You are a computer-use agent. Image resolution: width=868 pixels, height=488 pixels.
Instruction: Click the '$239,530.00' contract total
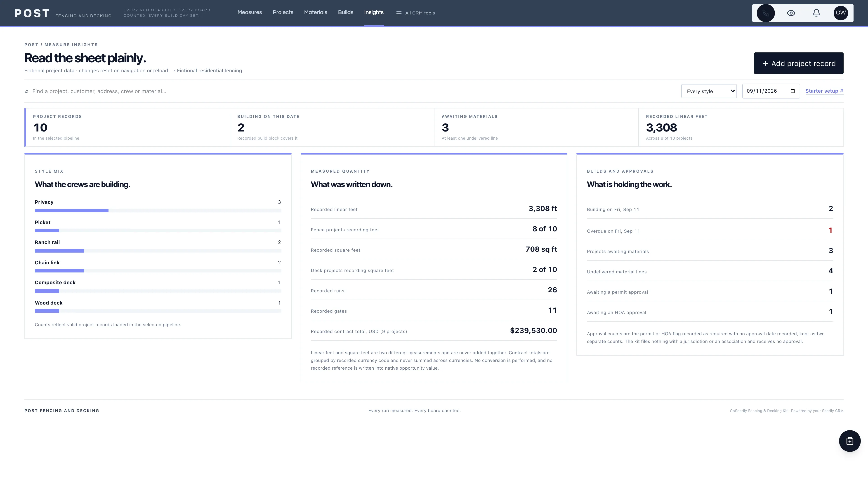point(533,331)
